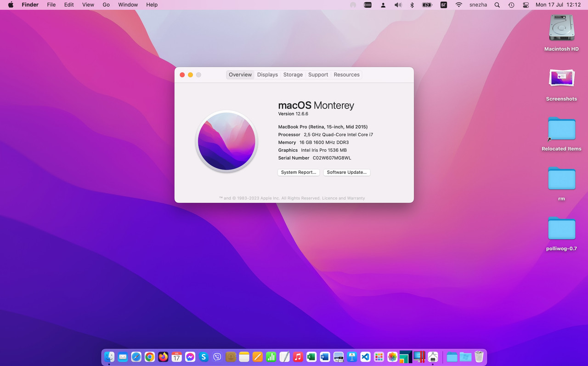Click the Wi-Fi status icon

(x=458, y=5)
